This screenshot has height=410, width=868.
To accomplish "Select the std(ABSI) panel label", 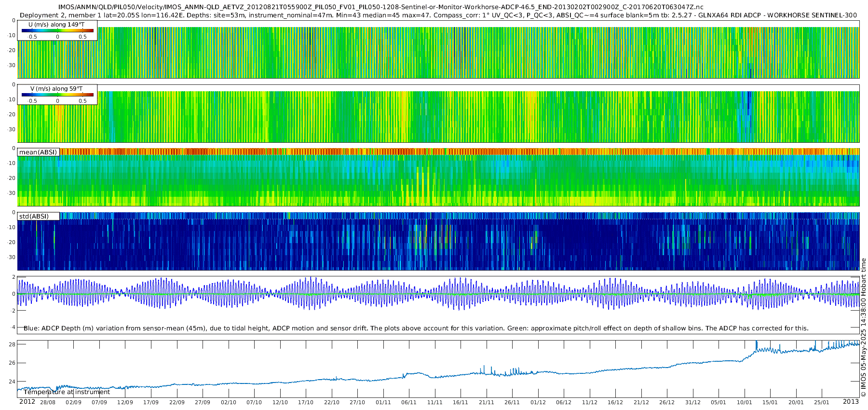I will [x=34, y=216].
